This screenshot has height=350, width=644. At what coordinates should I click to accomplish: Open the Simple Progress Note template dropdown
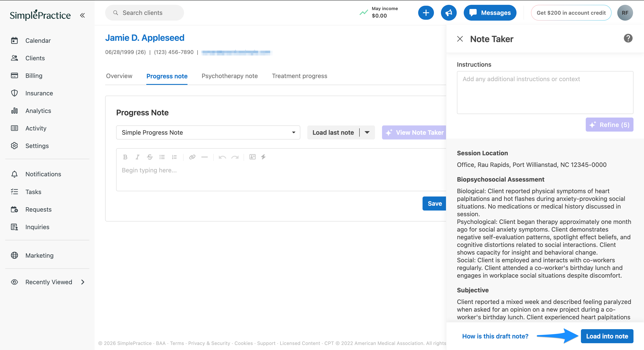point(208,132)
